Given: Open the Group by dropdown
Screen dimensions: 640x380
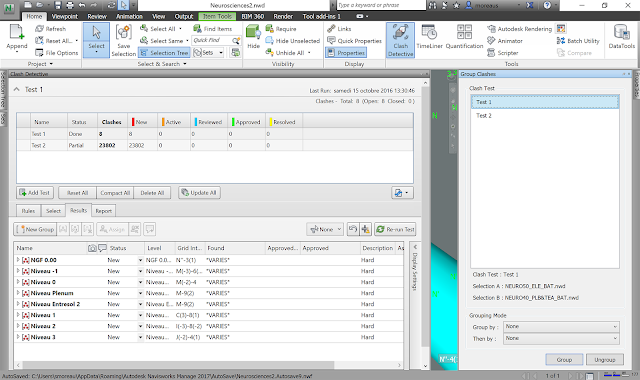Looking at the screenshot, I should pos(561,327).
